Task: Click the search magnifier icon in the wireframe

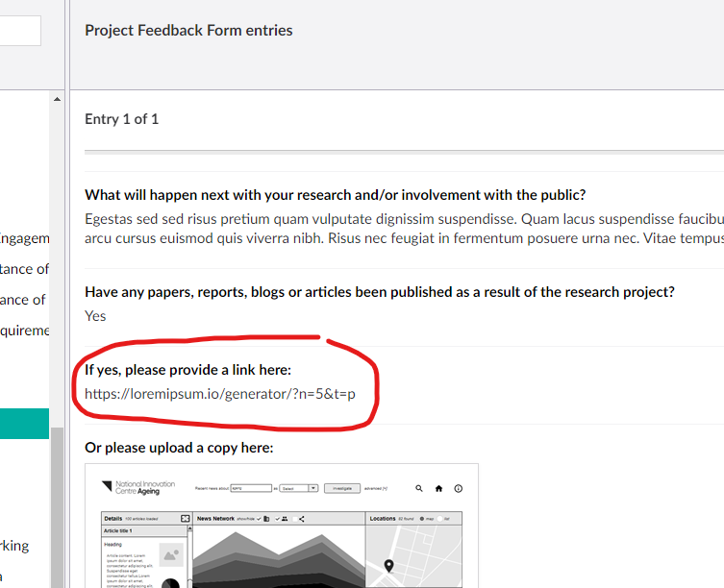Action: 419,488
